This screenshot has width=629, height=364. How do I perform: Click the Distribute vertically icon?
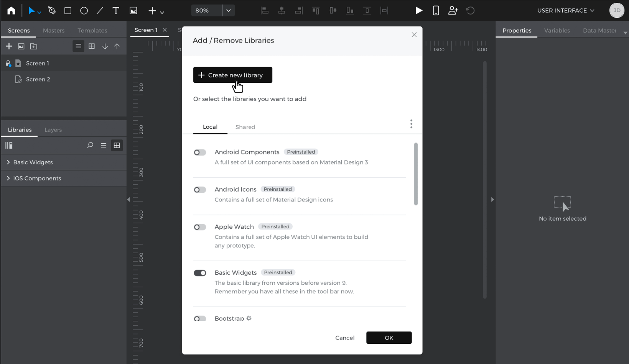[x=367, y=11]
